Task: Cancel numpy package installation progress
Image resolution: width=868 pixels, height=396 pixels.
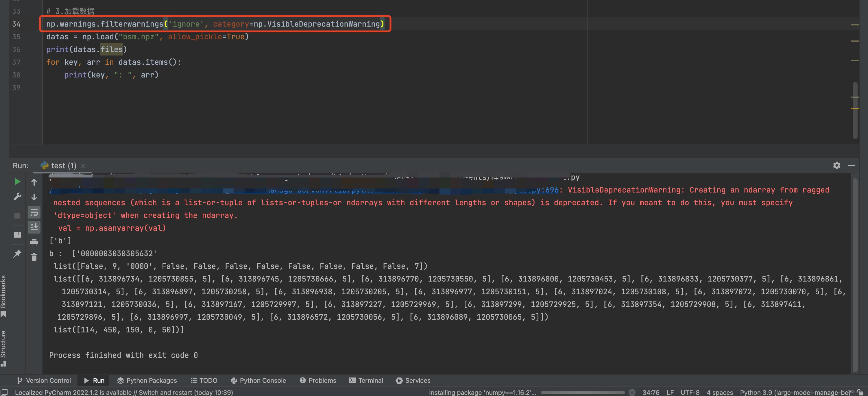Action: tap(632, 392)
